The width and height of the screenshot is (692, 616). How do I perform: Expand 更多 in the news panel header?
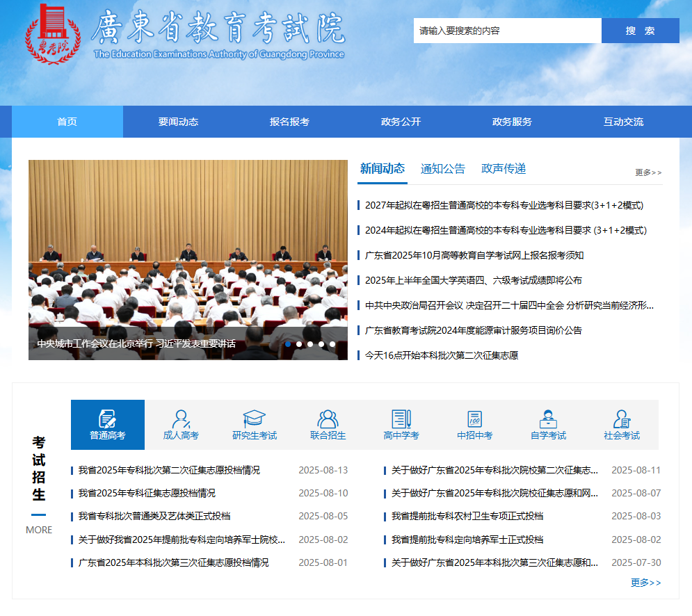pyautogui.click(x=648, y=172)
